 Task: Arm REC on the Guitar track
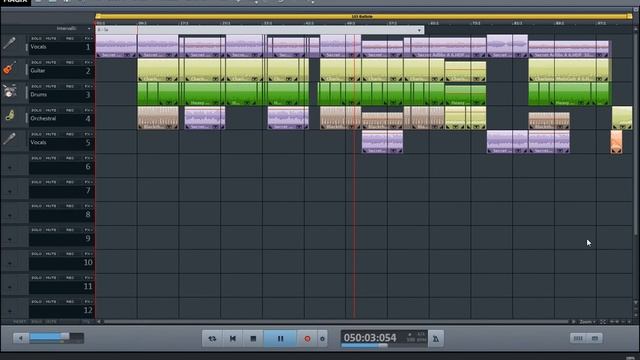click(70, 62)
